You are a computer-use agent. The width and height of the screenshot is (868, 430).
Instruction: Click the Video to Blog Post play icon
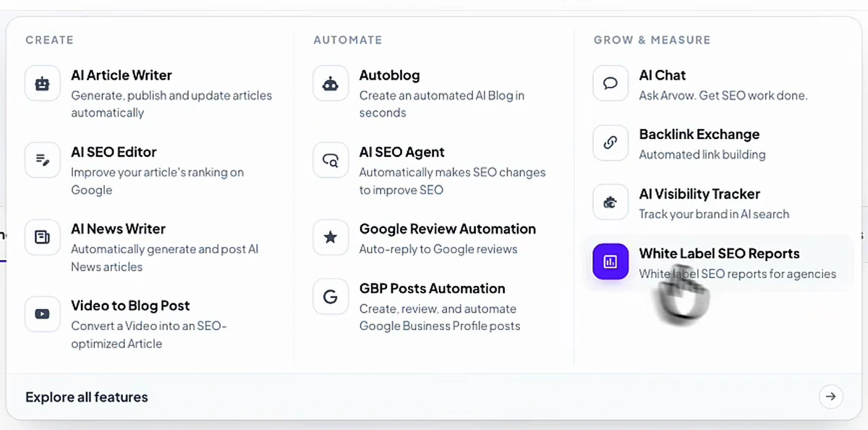(x=43, y=313)
